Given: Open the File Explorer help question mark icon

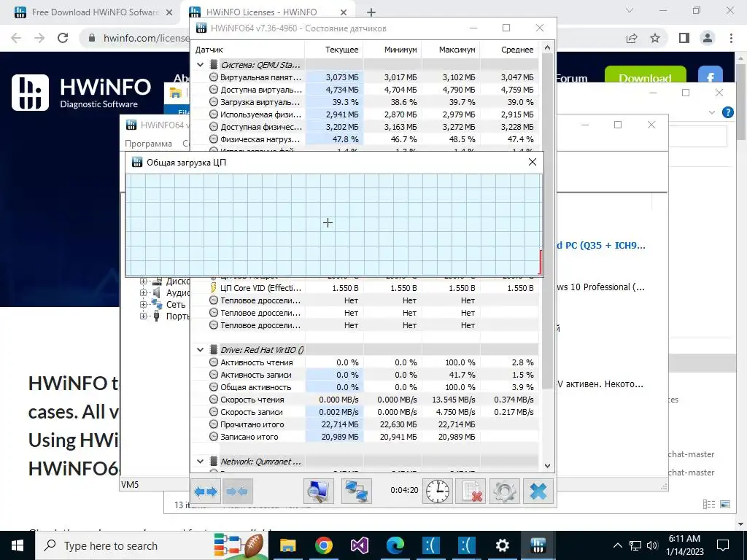Looking at the screenshot, I should coord(727,112).
